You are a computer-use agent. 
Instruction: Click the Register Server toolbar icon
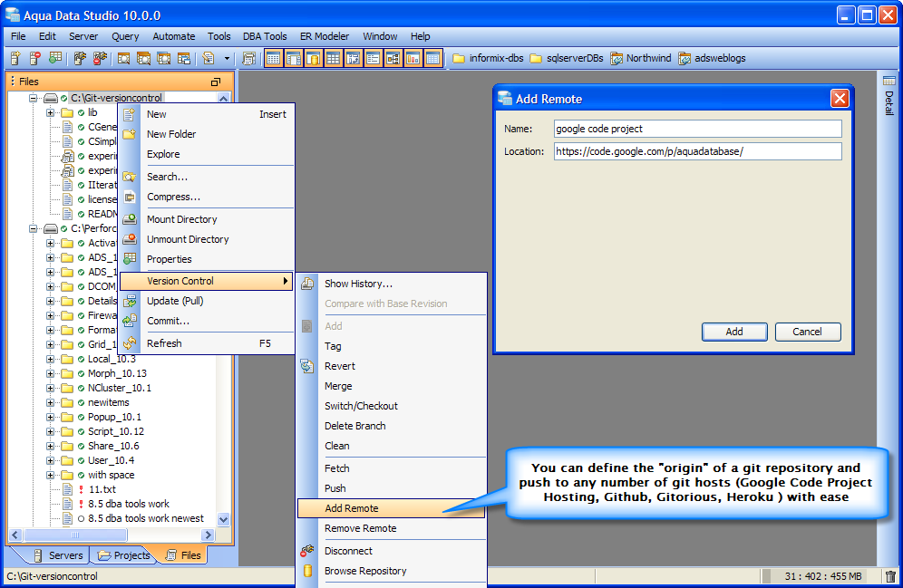tap(15, 58)
